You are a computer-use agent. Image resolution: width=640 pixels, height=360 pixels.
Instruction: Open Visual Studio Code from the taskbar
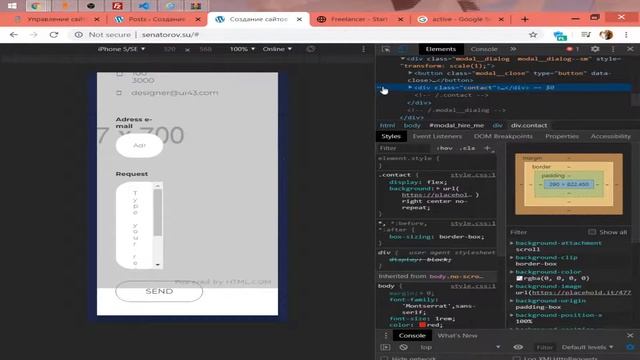pyautogui.click(x=144, y=6)
